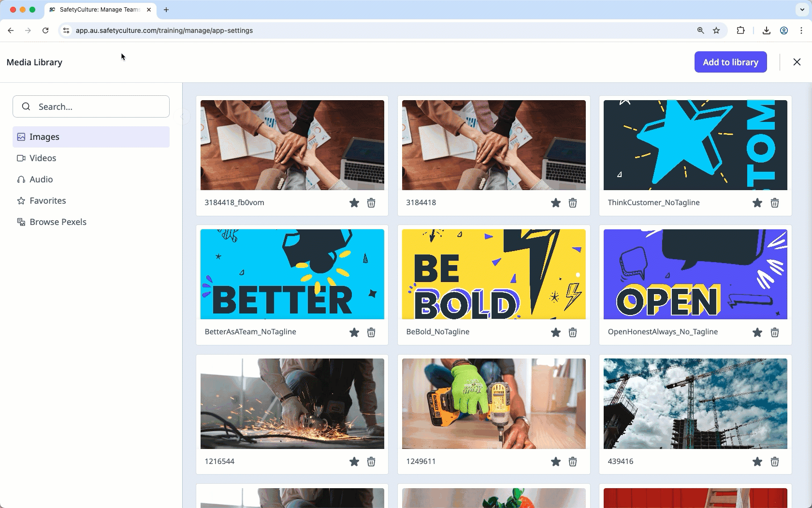Open Chrome three-dot menu

(x=801, y=30)
